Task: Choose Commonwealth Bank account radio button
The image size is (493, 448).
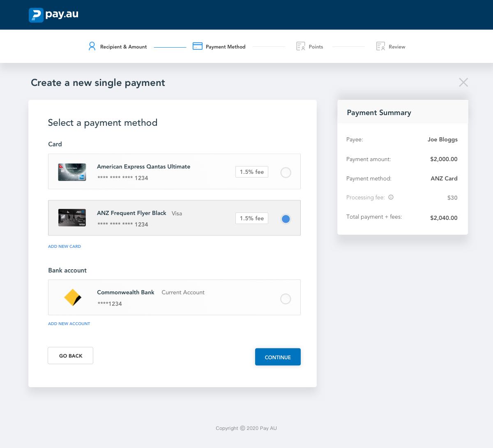Action: click(x=286, y=299)
